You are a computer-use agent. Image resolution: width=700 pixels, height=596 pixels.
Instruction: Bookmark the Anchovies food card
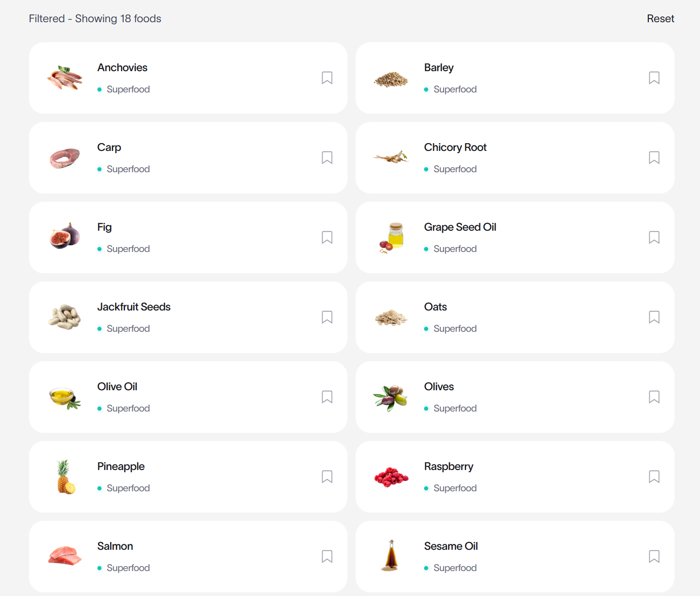point(327,78)
